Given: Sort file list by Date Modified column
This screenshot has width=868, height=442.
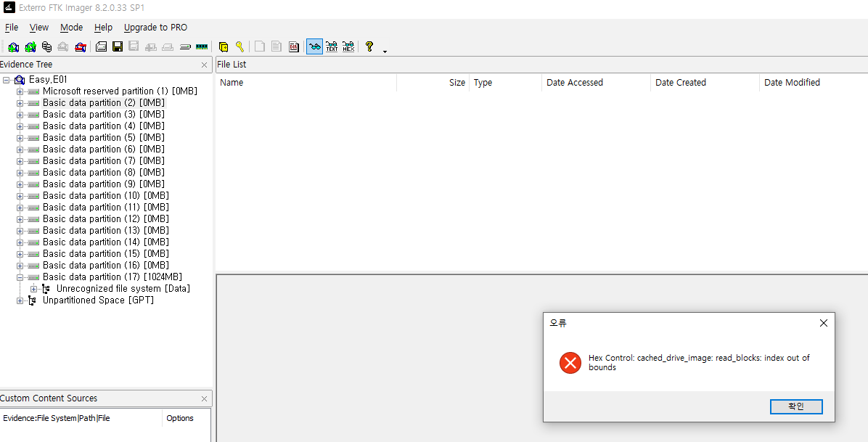Looking at the screenshot, I should [x=792, y=83].
